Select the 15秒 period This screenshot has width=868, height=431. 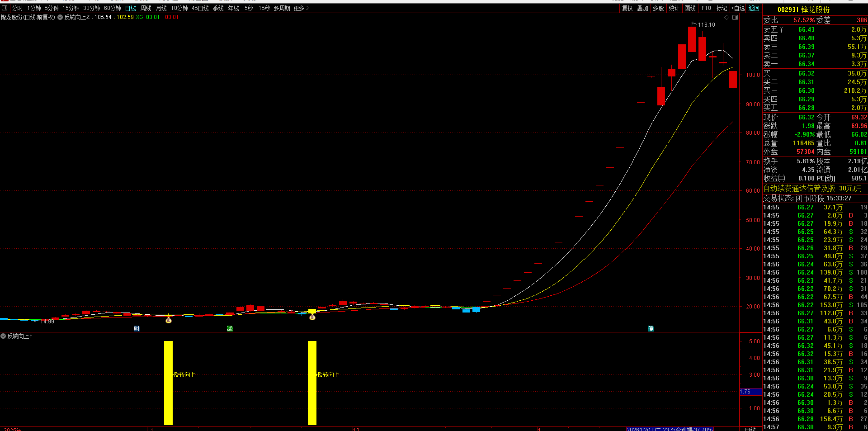(x=264, y=8)
